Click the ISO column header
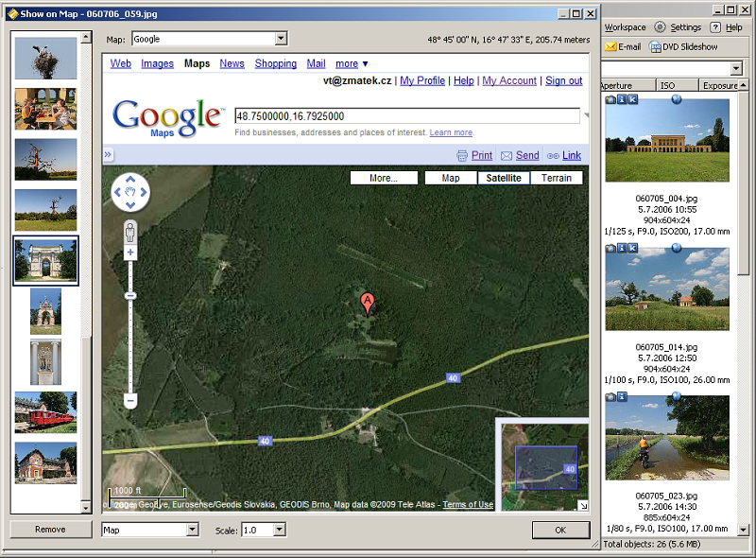 tap(677, 85)
